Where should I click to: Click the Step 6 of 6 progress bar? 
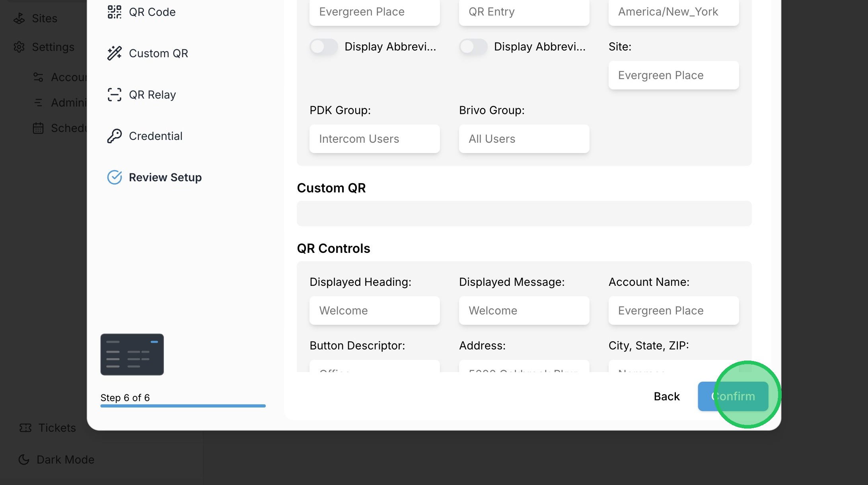point(183,406)
